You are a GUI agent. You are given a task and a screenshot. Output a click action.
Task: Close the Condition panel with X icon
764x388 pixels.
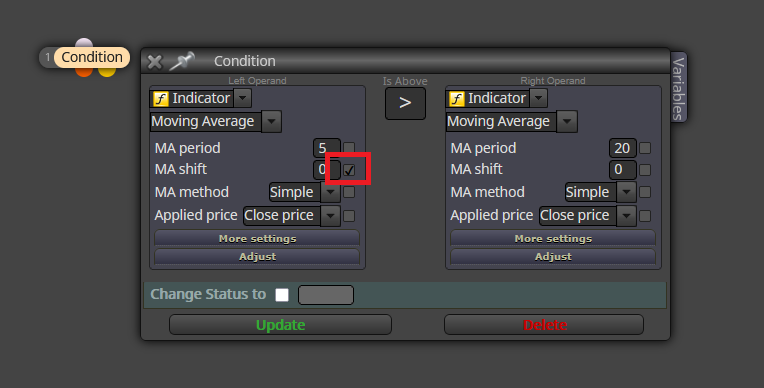[x=154, y=61]
